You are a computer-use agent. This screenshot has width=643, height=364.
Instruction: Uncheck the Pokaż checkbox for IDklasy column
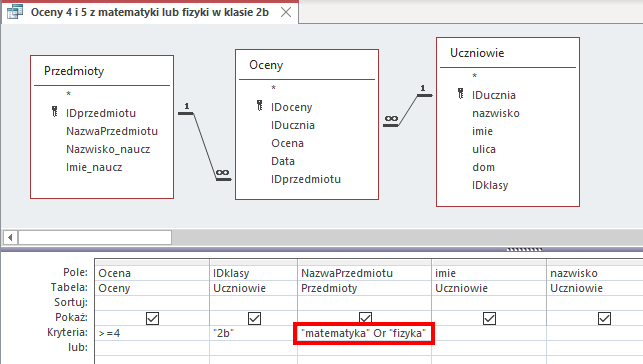coord(254,318)
